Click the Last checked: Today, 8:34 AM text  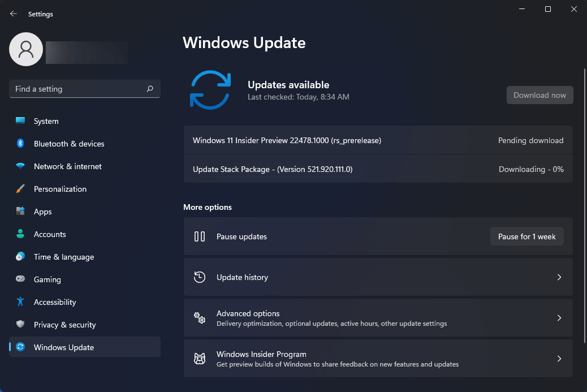(x=299, y=97)
